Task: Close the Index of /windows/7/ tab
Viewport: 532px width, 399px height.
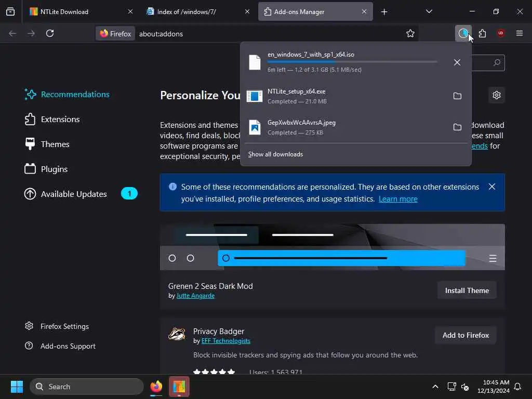Action: (x=247, y=11)
